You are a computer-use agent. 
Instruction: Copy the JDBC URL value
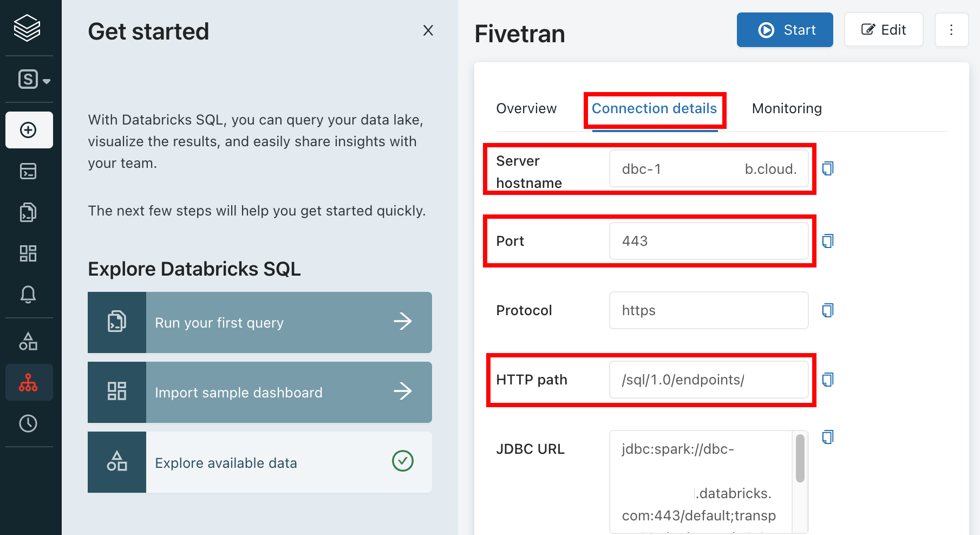tap(828, 437)
